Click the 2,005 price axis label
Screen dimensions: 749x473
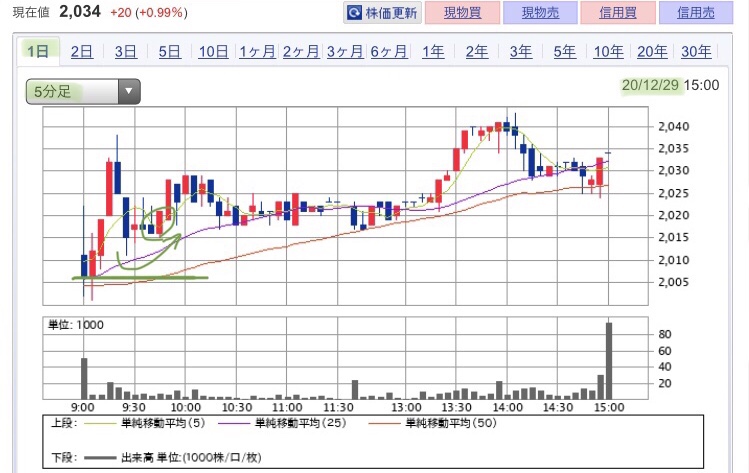pyautogui.click(x=674, y=282)
